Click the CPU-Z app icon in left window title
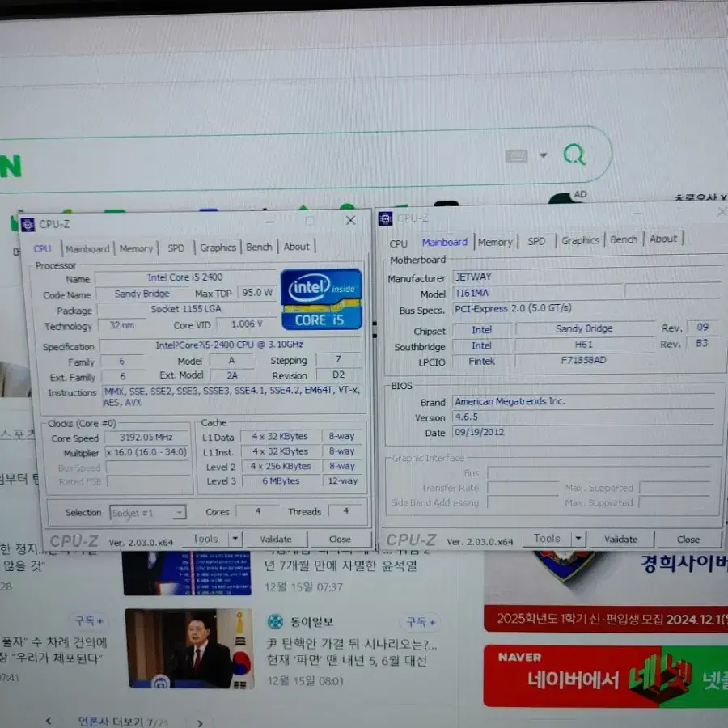Screen dimensions: 728x728 [x=28, y=225]
